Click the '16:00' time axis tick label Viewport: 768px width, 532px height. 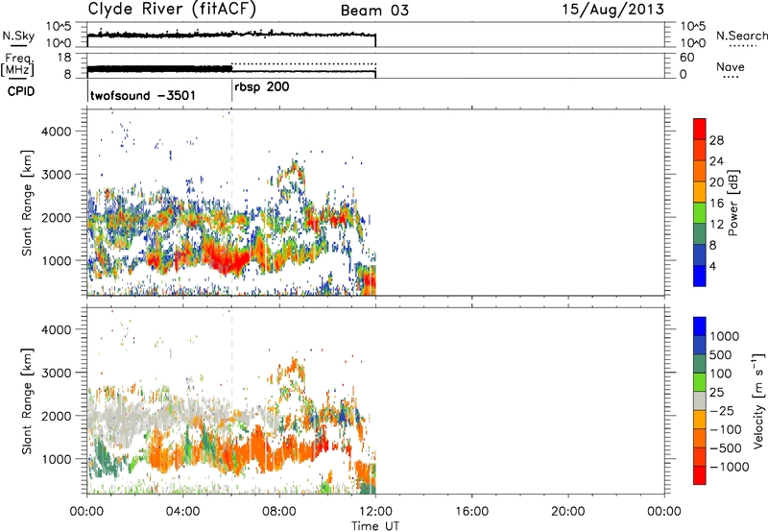[471, 512]
